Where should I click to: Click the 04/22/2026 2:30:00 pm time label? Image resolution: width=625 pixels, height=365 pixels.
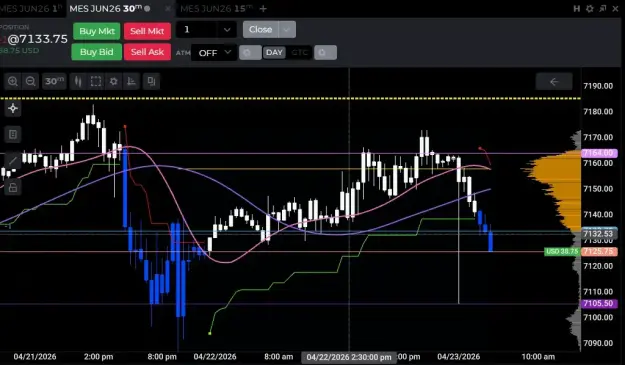point(349,357)
